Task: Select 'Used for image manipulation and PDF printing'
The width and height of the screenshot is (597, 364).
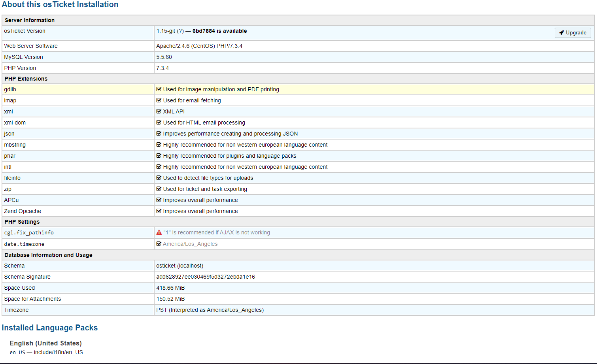Action: (x=221, y=89)
